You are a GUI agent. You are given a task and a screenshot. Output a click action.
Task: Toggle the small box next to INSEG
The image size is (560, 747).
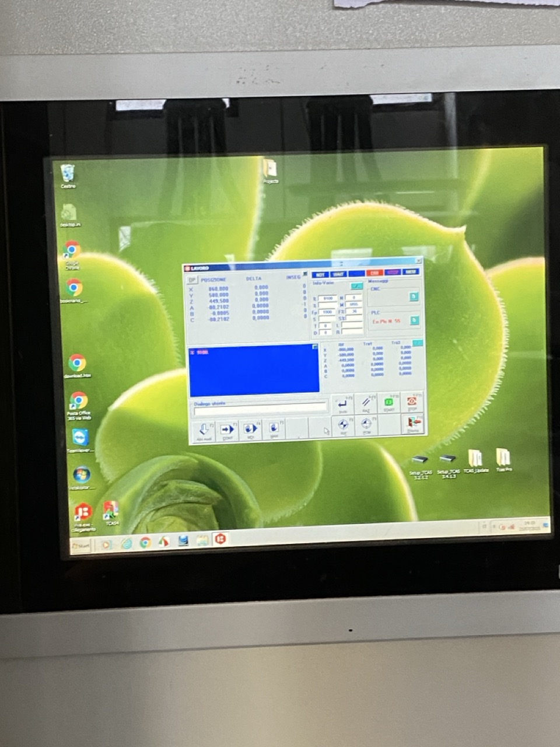pos(304,274)
